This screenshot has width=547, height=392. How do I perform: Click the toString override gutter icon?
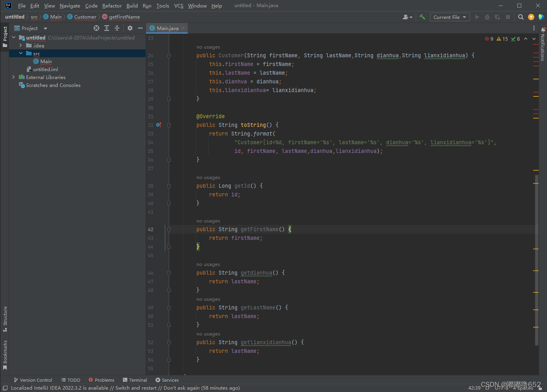pyautogui.click(x=158, y=125)
